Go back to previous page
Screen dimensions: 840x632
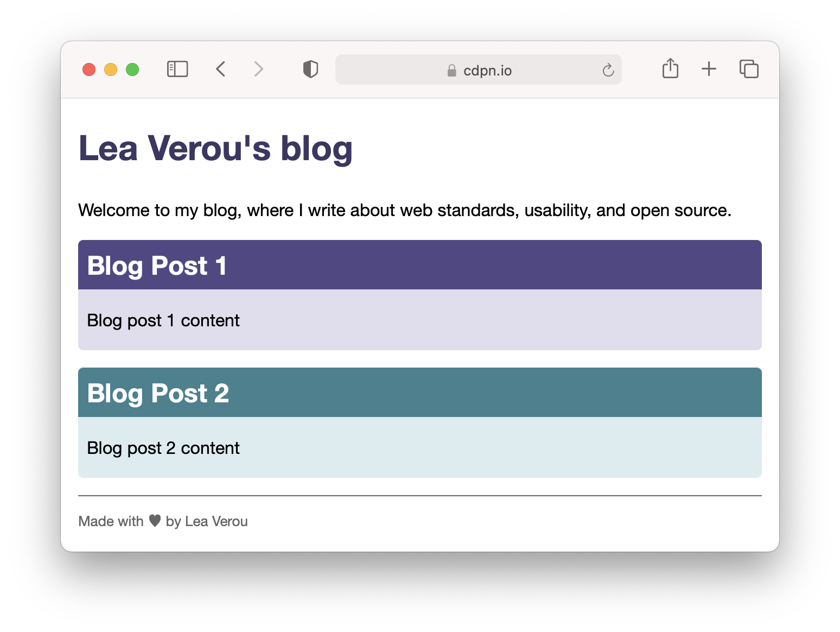pyautogui.click(x=220, y=69)
